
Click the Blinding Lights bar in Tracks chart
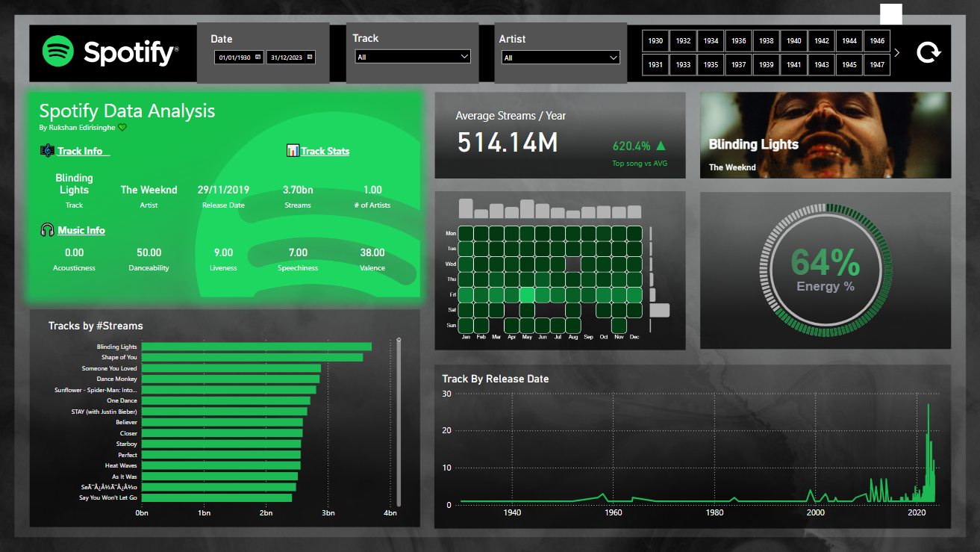257,347
